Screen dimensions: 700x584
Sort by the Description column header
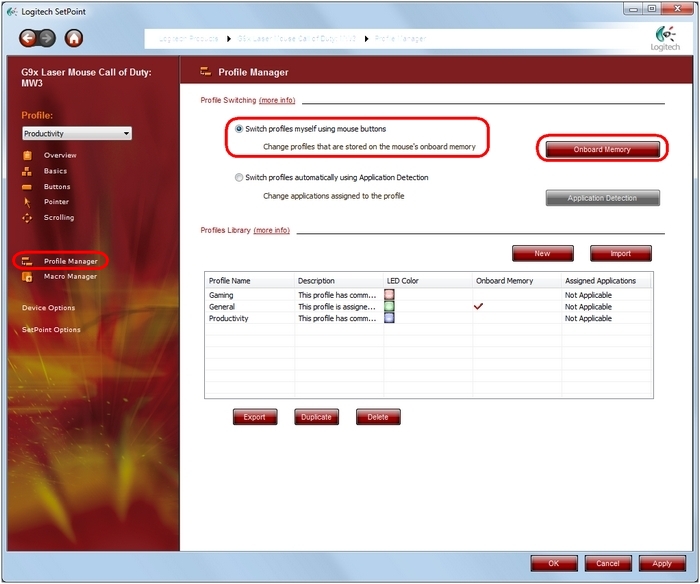[339, 281]
